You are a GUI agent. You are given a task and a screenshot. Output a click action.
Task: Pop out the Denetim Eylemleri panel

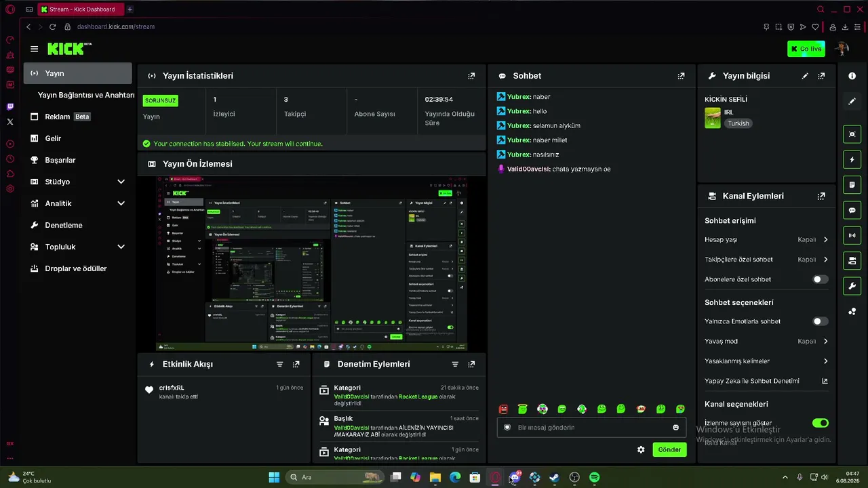point(471,364)
